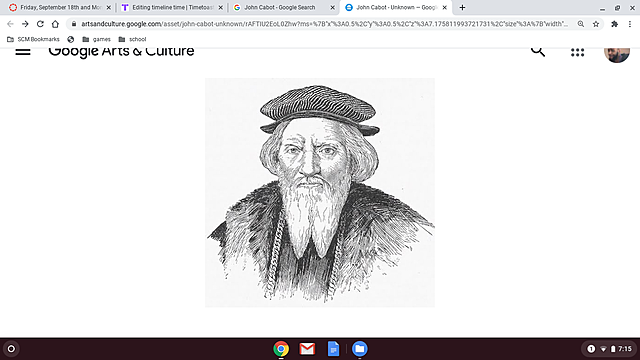Viewport: 640px width, 360px height.
Task: Click the Wi-Fi status icon
Action: coord(603,349)
